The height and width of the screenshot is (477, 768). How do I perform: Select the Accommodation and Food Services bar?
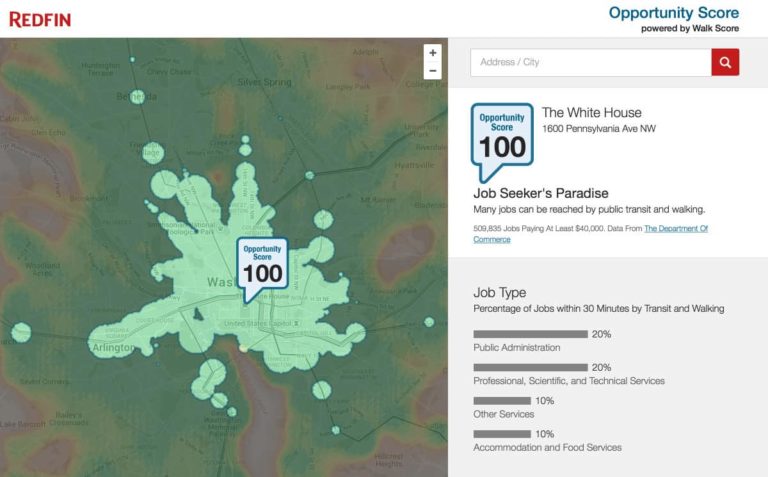[x=501, y=434]
